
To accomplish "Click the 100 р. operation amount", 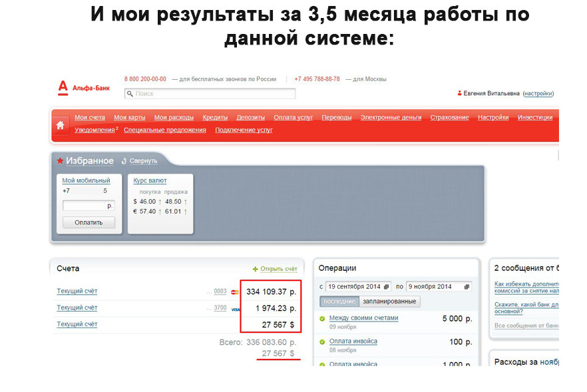I will tap(461, 342).
